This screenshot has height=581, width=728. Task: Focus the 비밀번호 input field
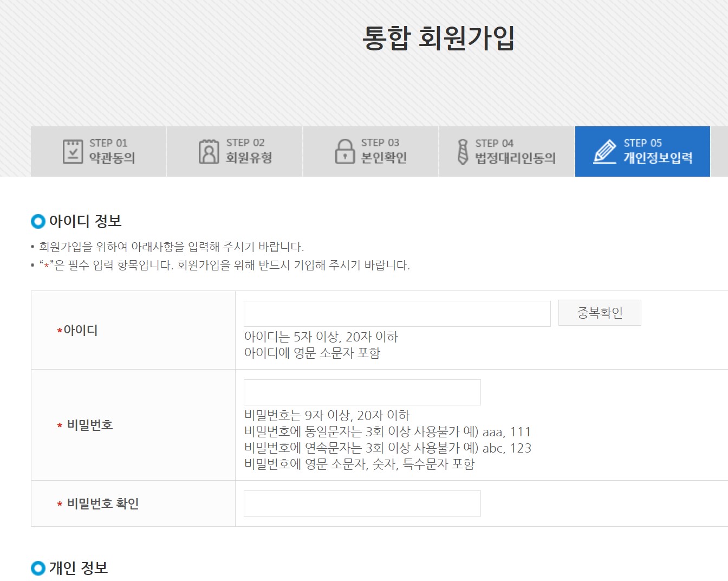click(362, 392)
